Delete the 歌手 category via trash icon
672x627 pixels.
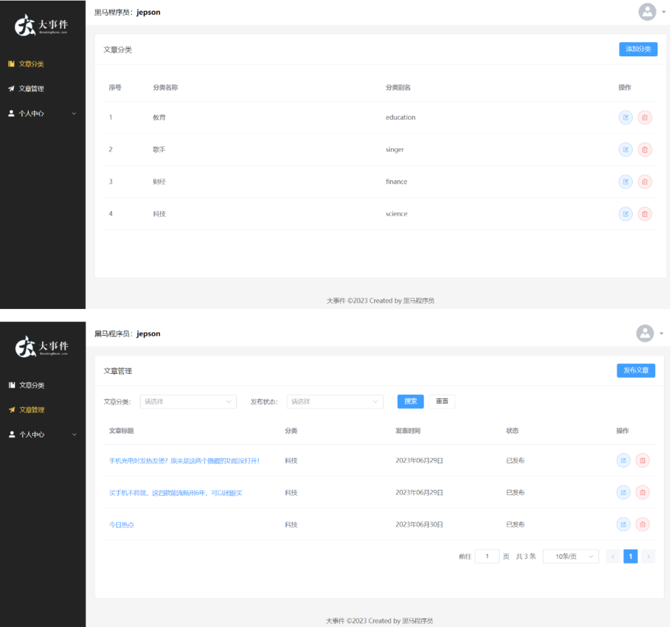point(644,150)
